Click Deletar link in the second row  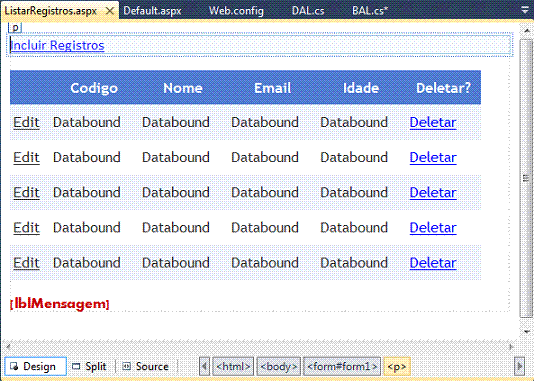tap(433, 157)
